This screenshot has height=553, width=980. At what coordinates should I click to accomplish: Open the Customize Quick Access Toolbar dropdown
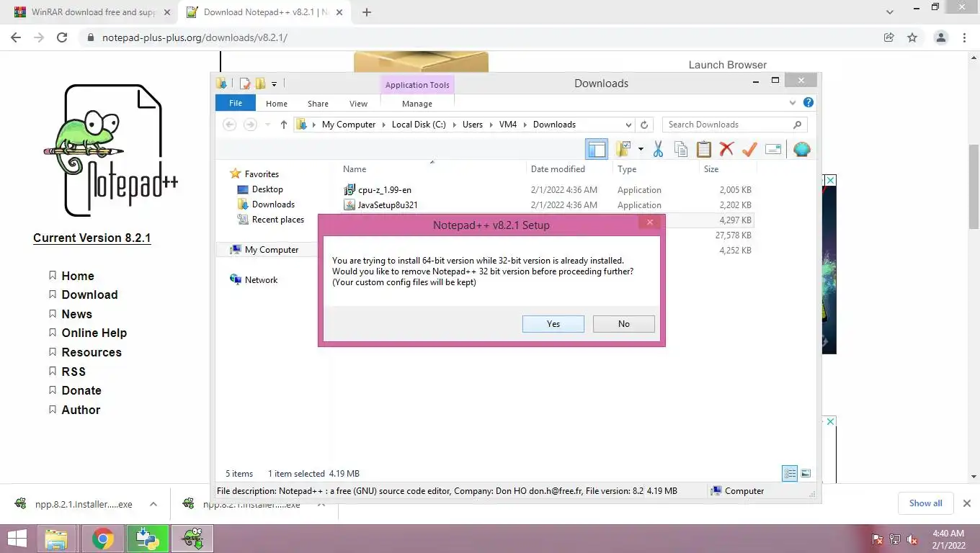(x=274, y=84)
